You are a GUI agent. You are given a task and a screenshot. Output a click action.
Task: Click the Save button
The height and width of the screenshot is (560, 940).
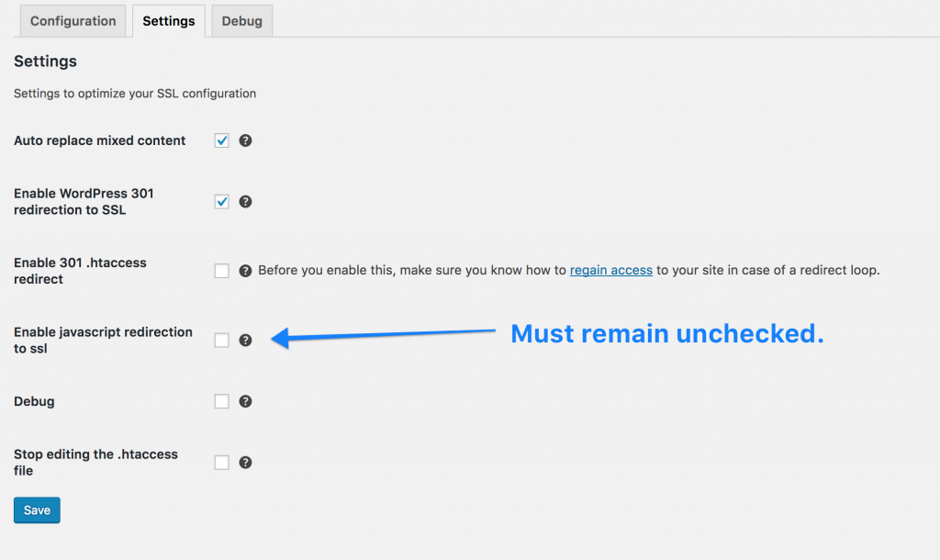click(x=37, y=510)
